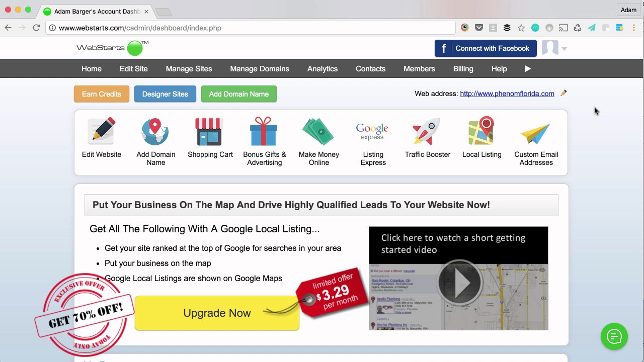
Task: Edit web address with the pencil icon
Action: coord(563,93)
